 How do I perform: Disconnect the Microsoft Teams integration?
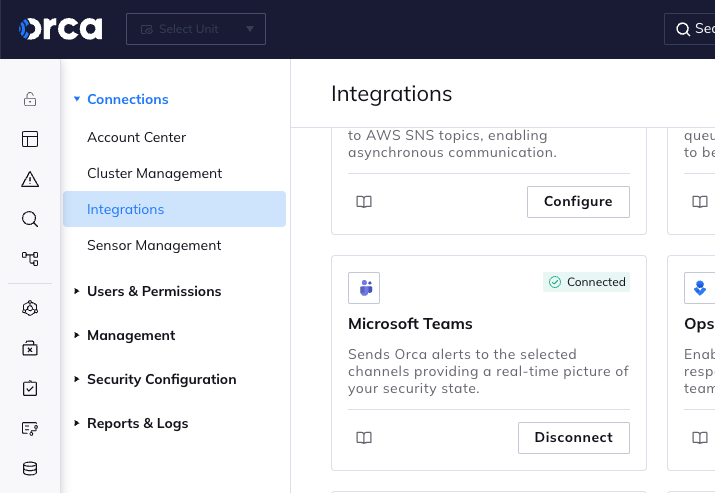pyautogui.click(x=574, y=438)
